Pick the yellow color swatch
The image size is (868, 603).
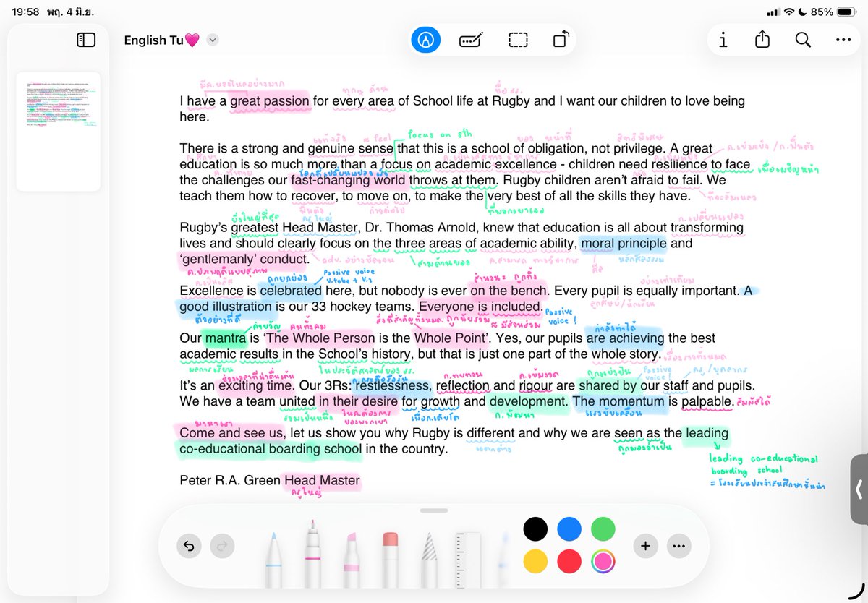[x=535, y=562]
